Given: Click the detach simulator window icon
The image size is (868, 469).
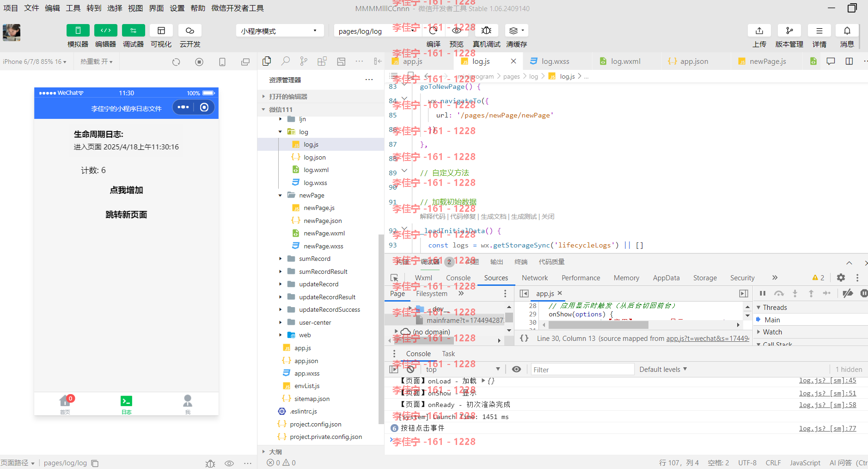Looking at the screenshot, I should (x=245, y=62).
